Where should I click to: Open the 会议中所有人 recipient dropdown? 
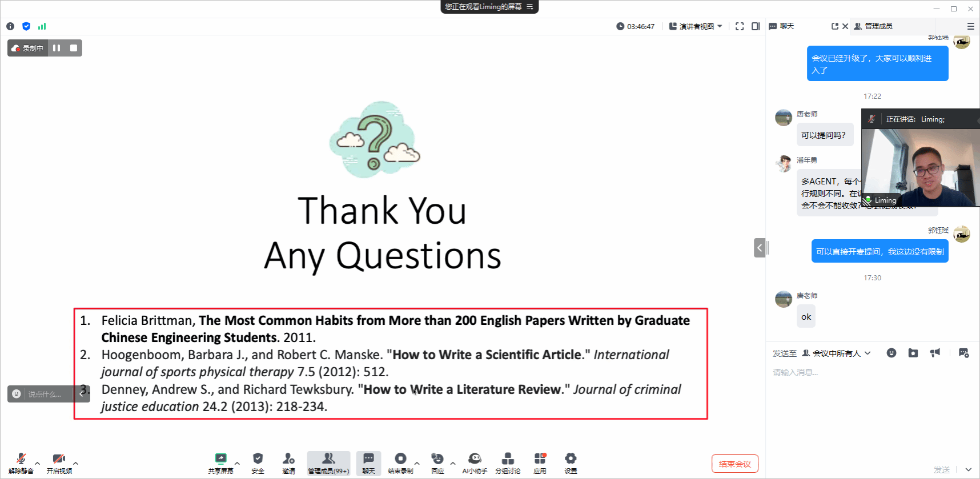pos(836,353)
